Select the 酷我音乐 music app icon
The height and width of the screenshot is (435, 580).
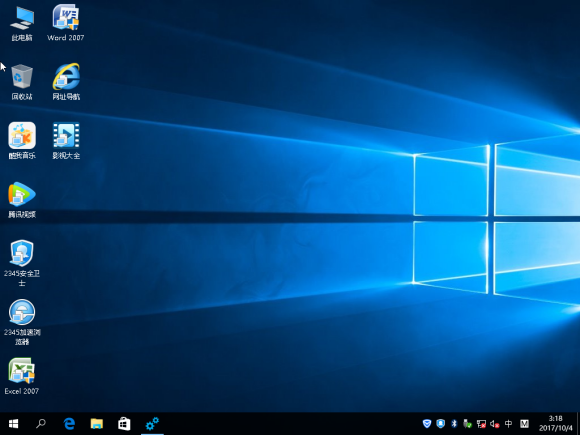click(22, 141)
